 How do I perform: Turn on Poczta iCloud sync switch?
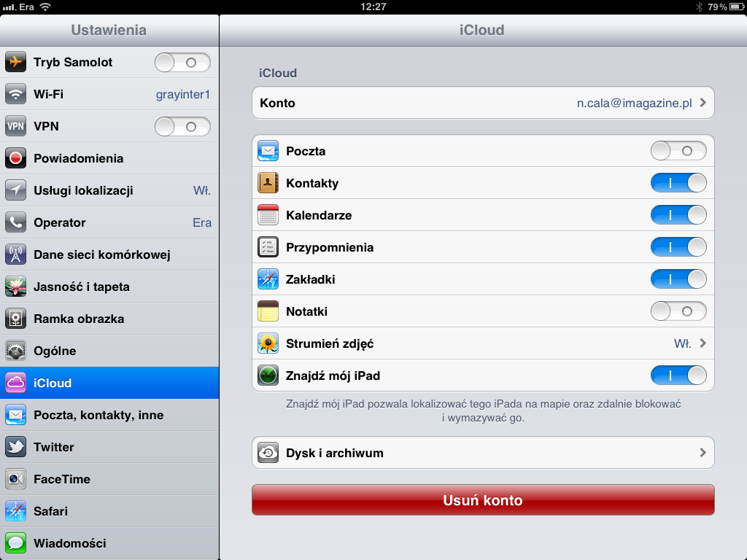click(678, 151)
